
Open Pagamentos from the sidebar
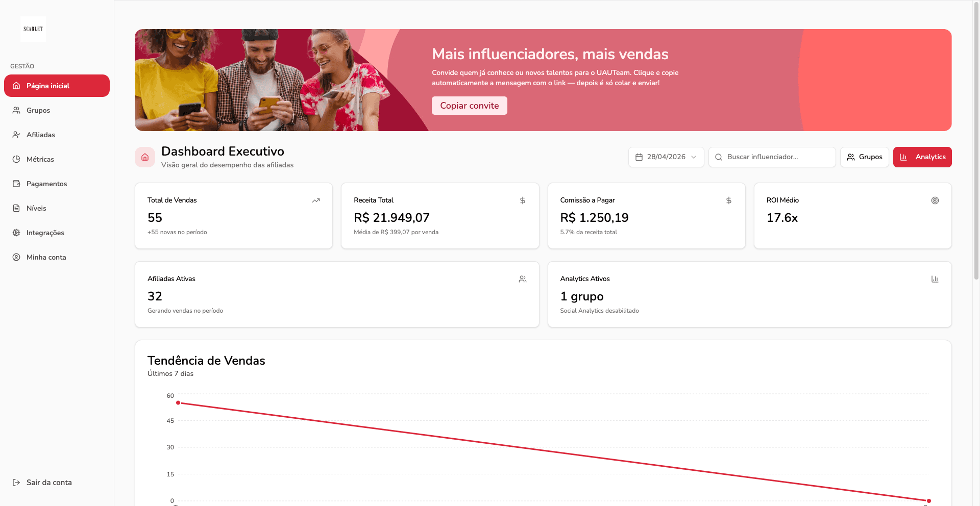click(x=46, y=184)
